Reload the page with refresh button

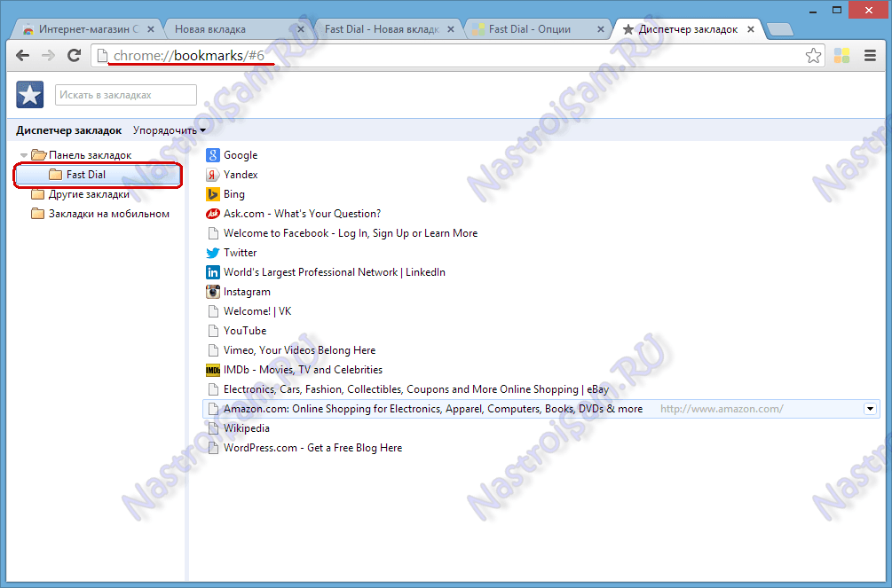coord(75,55)
